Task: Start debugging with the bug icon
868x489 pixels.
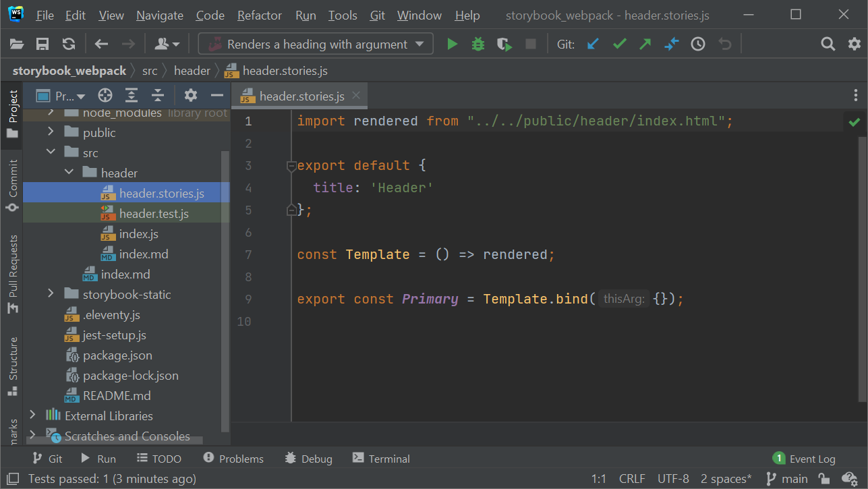Action: pyautogui.click(x=478, y=45)
